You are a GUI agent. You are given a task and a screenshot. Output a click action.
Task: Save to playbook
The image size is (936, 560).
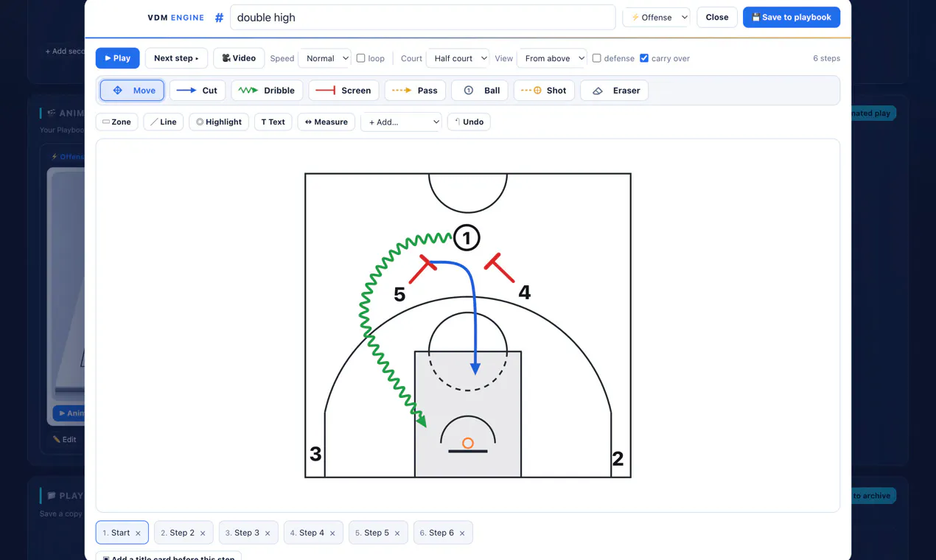(x=792, y=17)
